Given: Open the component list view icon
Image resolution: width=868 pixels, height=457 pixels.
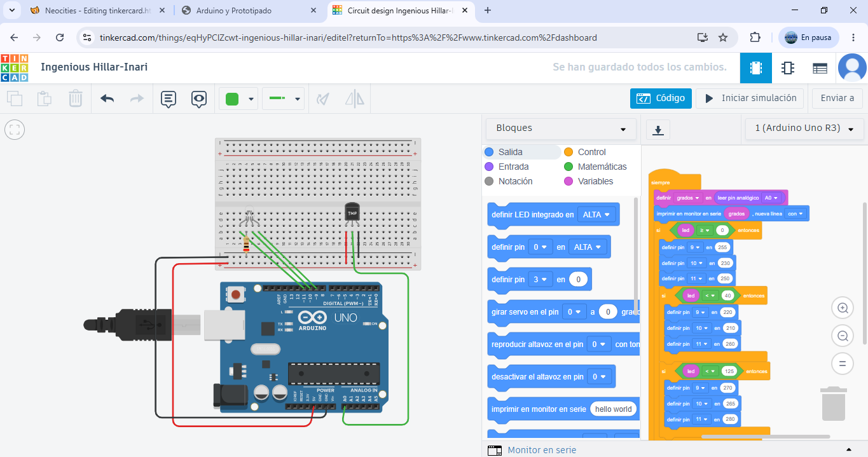Looking at the screenshot, I should point(820,68).
